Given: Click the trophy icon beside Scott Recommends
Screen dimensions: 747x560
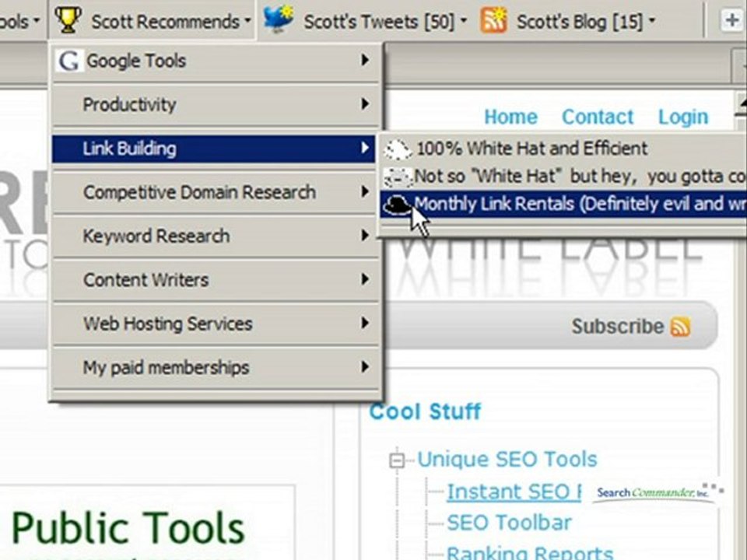Looking at the screenshot, I should [x=68, y=19].
